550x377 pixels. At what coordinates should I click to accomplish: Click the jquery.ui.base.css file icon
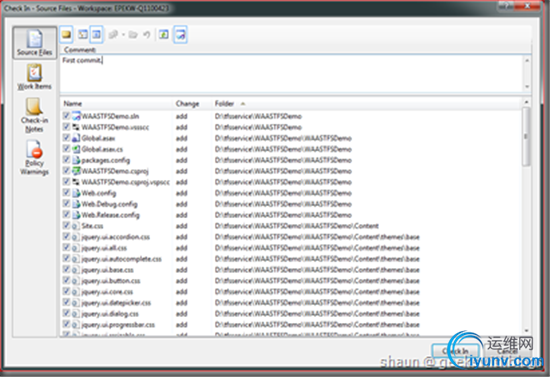(75, 270)
